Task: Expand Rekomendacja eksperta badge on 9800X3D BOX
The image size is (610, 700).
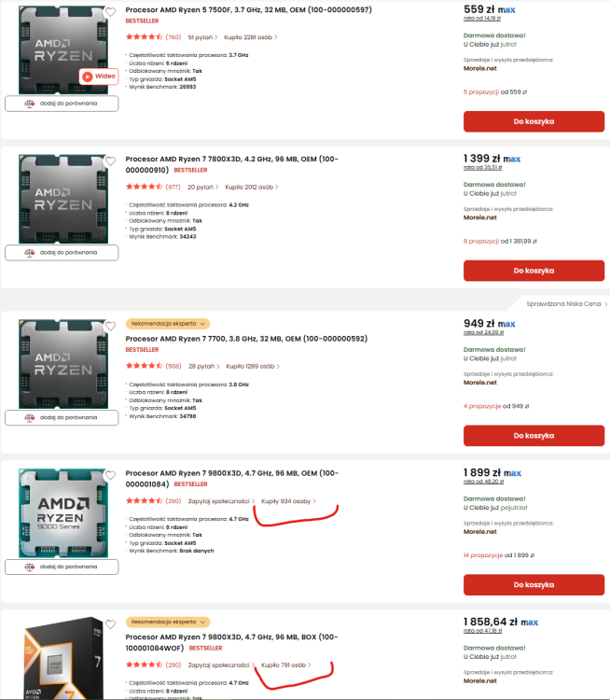Action: 168,622
